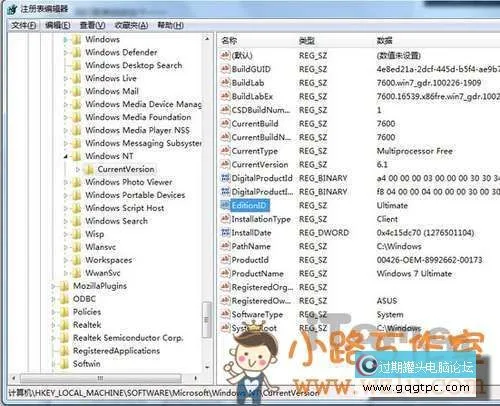Click the Windows NT folder icon
Viewport: 500px width, 406px height.
(x=77, y=156)
